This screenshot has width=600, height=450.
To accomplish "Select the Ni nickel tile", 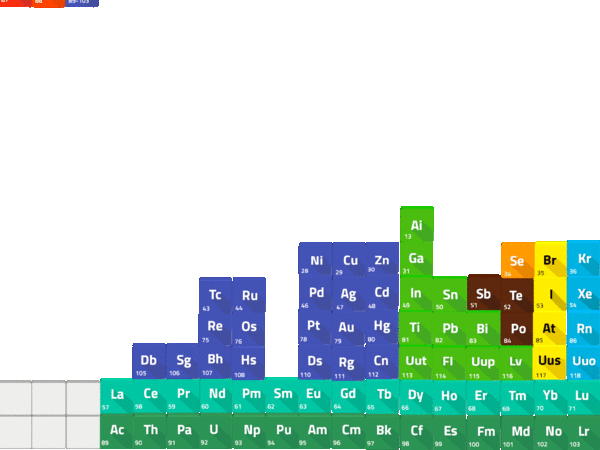I will coord(315,259).
